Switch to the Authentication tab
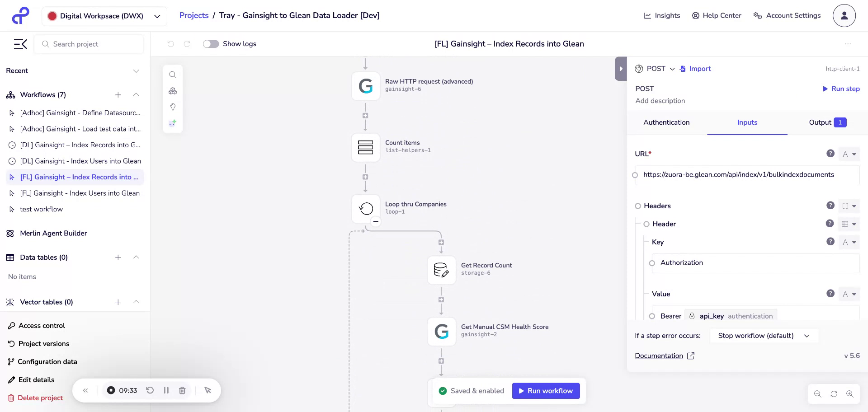 click(x=666, y=122)
